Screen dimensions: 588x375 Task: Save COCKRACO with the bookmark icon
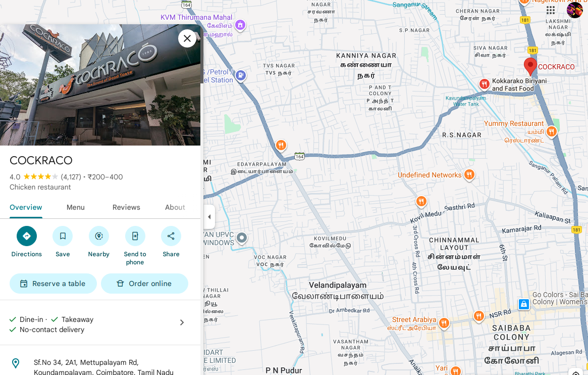(63, 236)
